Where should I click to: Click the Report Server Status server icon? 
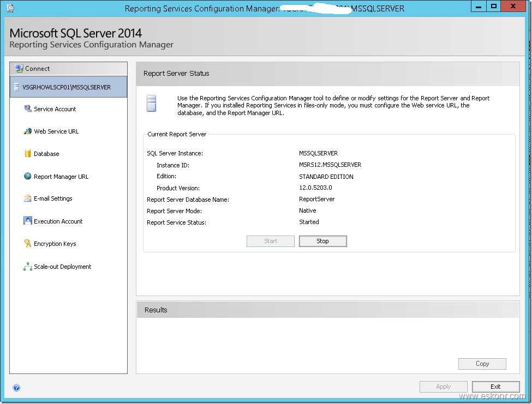click(151, 103)
